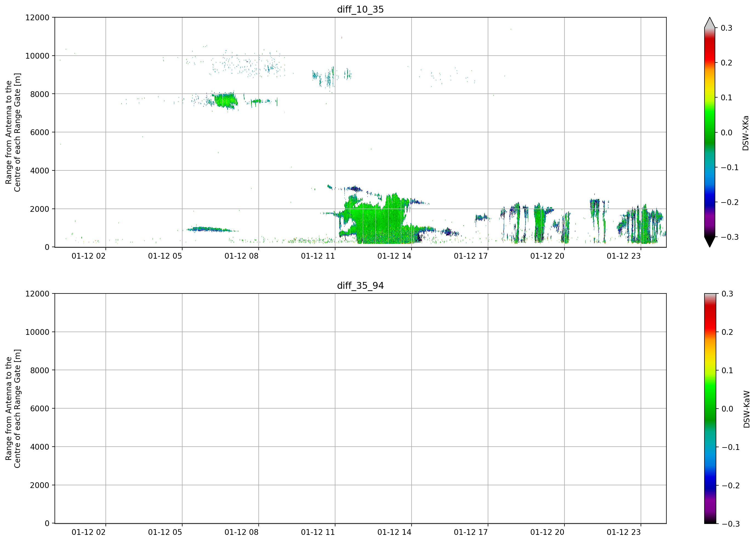This screenshot has width=756, height=542.
Task: Click the y-axis range label of the diff_10_35 plot
Action: point(13,132)
